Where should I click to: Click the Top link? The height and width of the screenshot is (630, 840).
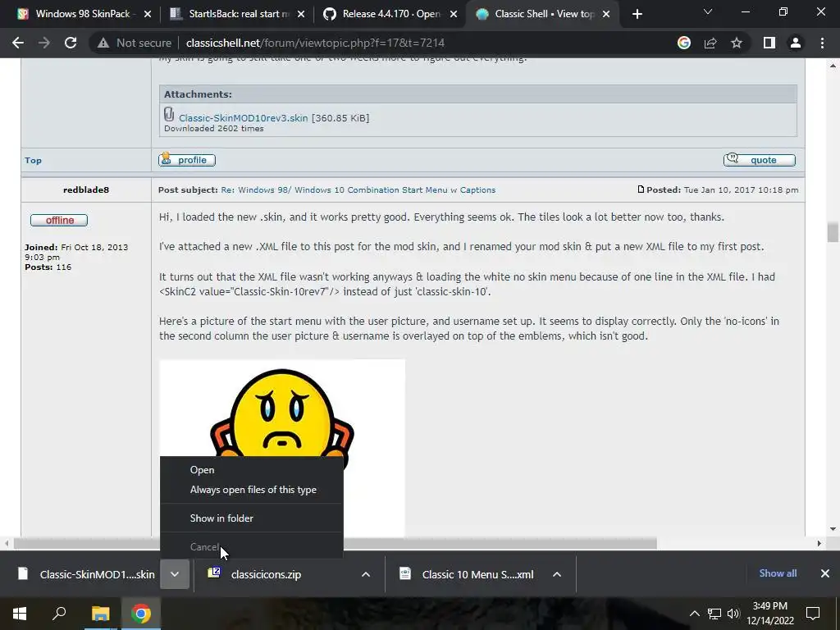[x=33, y=160]
